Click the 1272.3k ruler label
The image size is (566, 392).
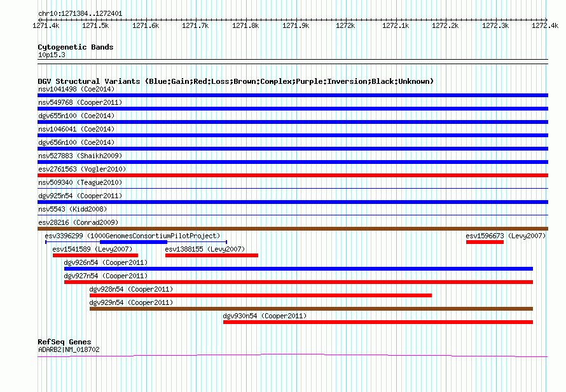(495, 25)
